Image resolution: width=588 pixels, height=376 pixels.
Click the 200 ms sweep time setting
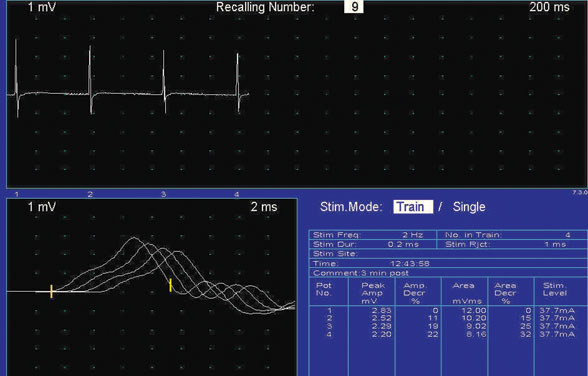(x=549, y=7)
